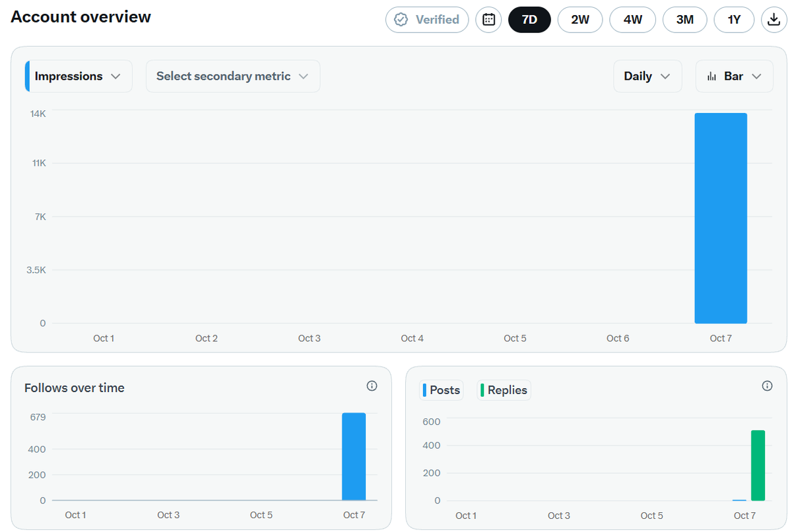792x532 pixels.
Task: Change chart type using the Bar dropdown
Action: (735, 77)
